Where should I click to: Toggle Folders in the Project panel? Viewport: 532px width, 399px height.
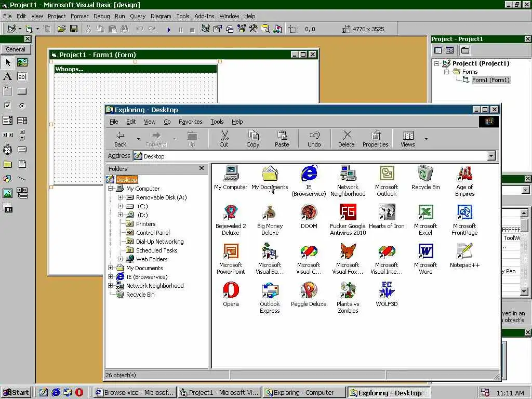coord(465,50)
